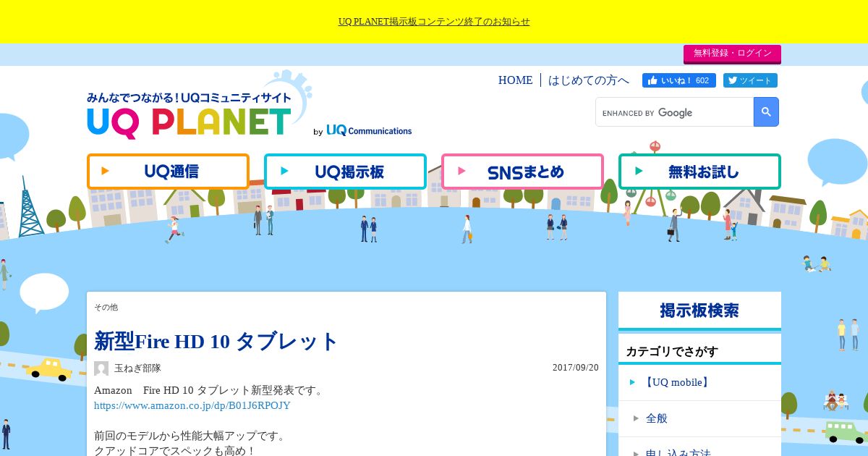Click the green triangle icon on 無料お試し
868x456 pixels.
click(639, 172)
